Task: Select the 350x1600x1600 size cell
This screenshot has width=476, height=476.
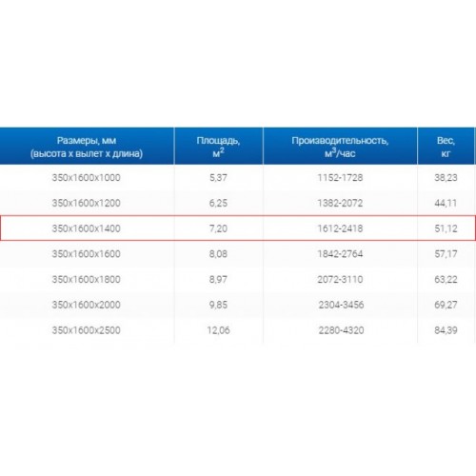Action: click(87, 254)
